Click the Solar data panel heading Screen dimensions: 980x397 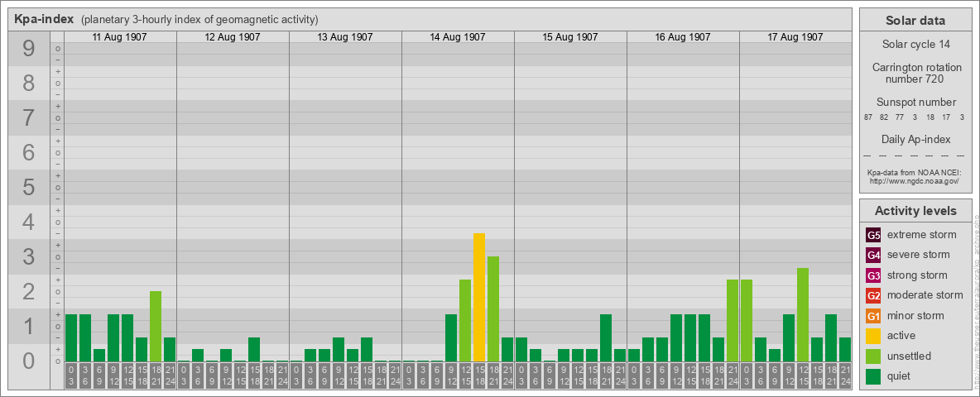(915, 21)
